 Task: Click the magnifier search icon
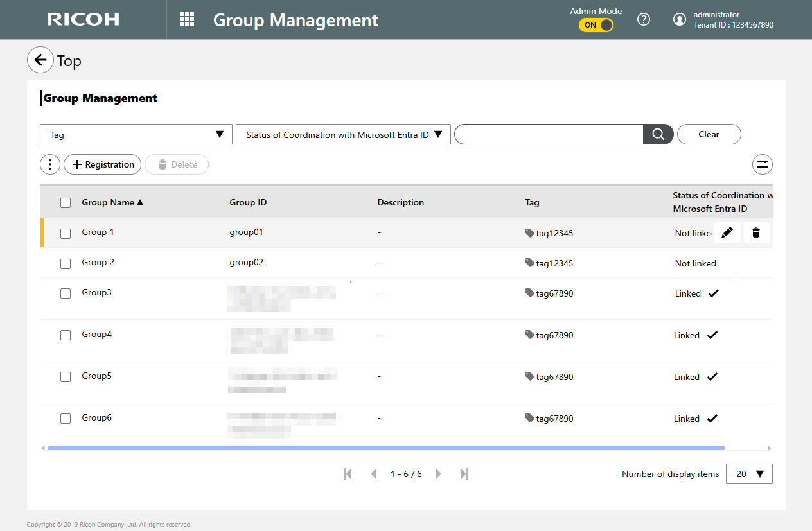[x=658, y=134]
